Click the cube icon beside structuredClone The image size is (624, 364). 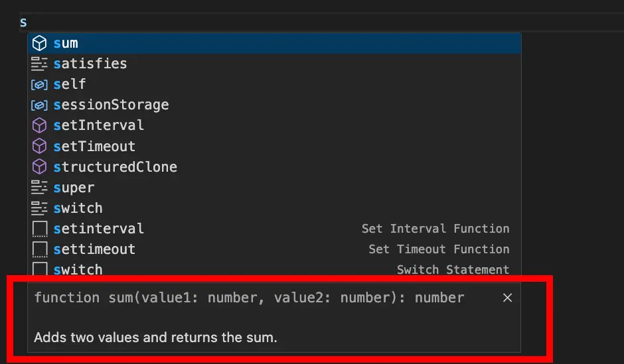pos(39,167)
